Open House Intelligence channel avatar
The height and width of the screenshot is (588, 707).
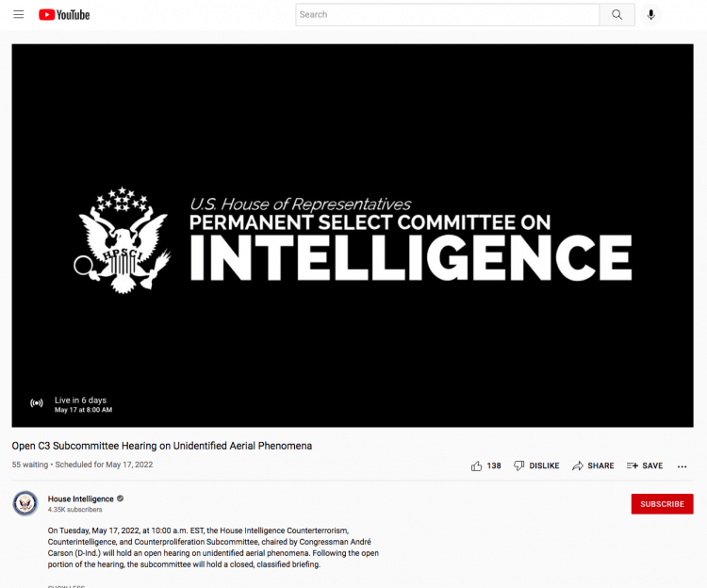(25, 503)
